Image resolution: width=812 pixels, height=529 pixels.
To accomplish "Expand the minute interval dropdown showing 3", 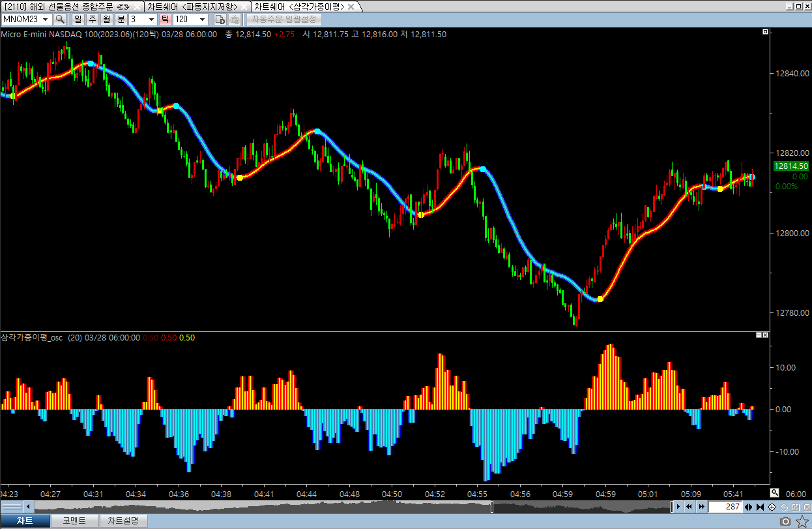I will [x=152, y=20].
